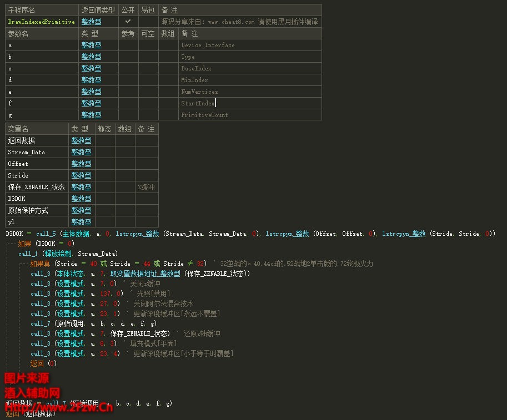Select parameter name d
Screen dimensions: 507x420
click(x=10, y=80)
